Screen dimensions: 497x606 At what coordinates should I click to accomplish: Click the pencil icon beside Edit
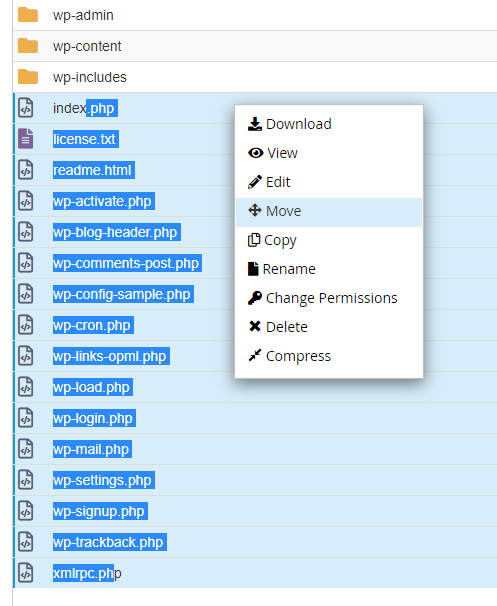click(255, 182)
